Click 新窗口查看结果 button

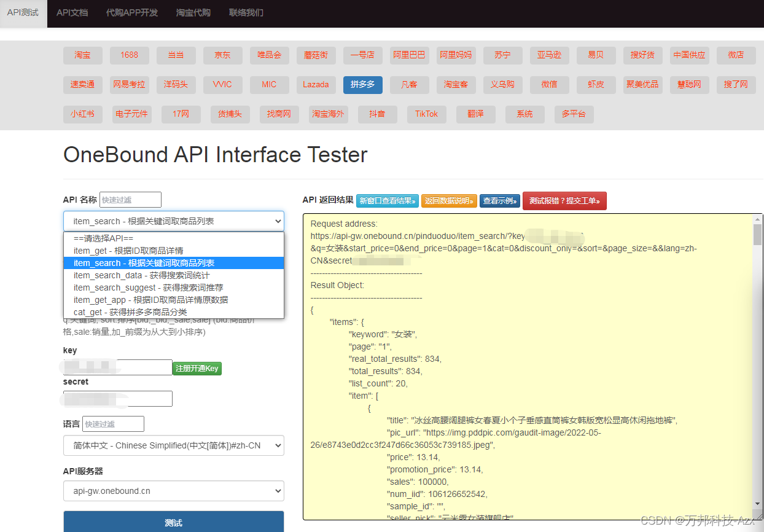pos(388,201)
